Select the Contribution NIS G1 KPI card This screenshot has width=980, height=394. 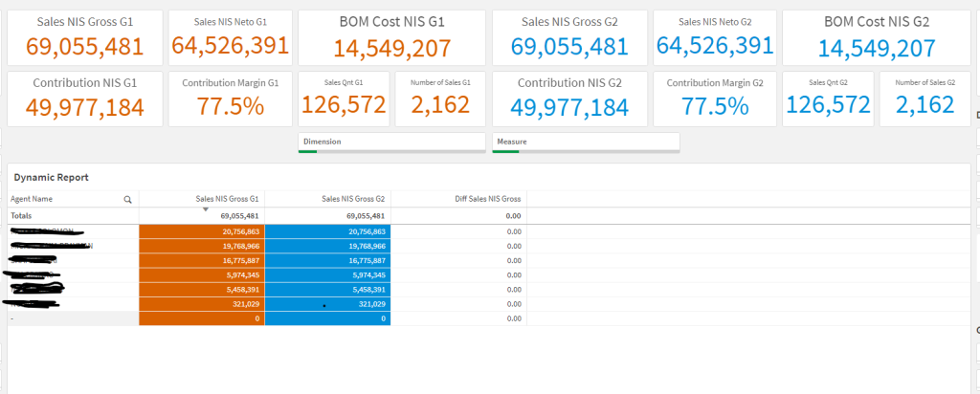85,98
